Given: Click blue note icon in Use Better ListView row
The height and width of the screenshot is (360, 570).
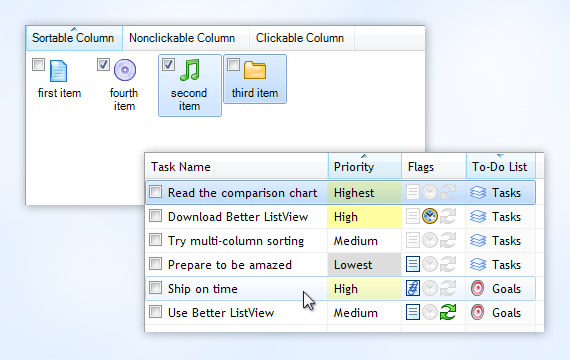Looking at the screenshot, I should pyautogui.click(x=413, y=312).
